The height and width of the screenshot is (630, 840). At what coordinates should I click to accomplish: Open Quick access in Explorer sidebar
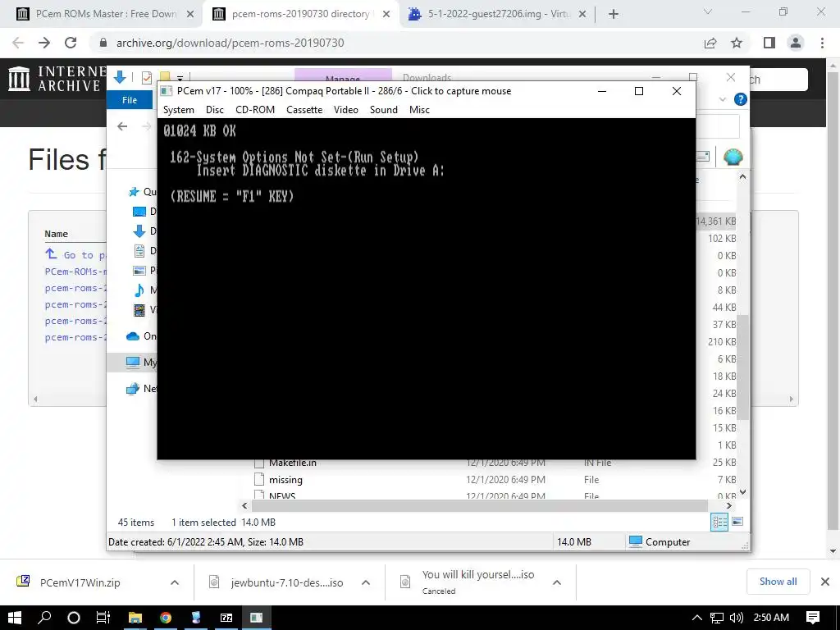pos(141,192)
